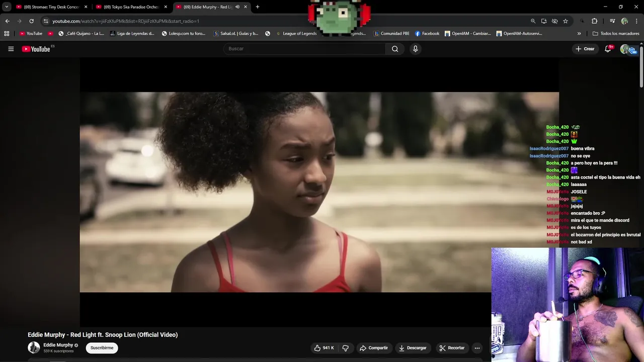Click the crossed-out eye tracking protection icon
644x362 pixels.
554,21
